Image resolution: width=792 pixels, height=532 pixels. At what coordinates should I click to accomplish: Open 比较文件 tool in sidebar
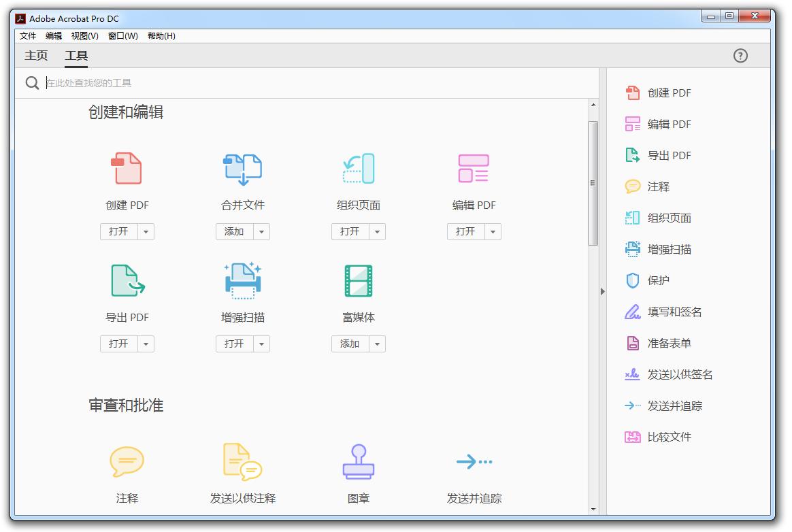pos(659,437)
